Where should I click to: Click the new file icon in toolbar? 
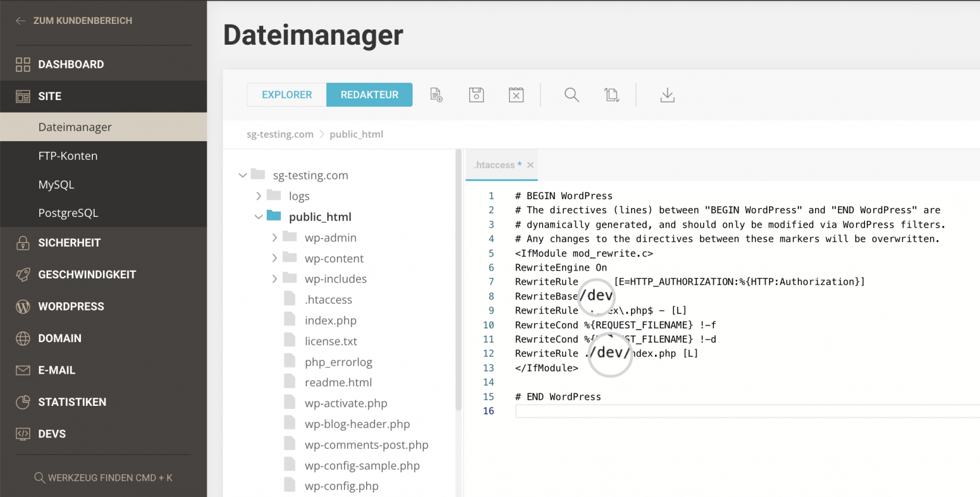(x=436, y=95)
